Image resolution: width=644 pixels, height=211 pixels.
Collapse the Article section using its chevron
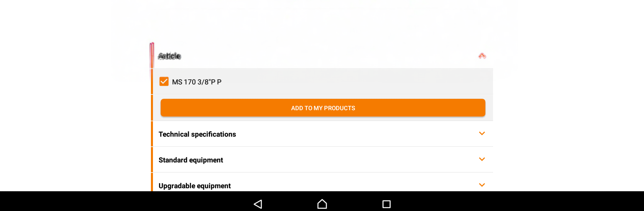tap(482, 56)
